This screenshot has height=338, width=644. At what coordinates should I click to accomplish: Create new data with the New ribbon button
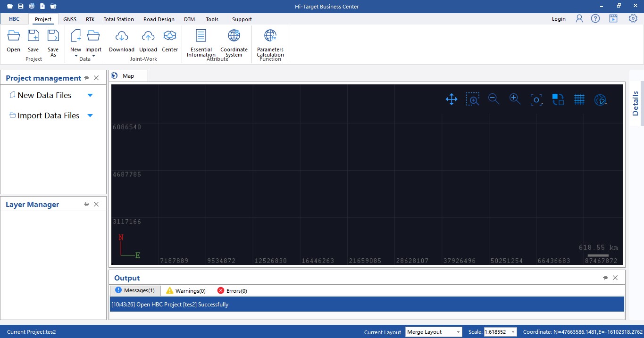(75, 41)
